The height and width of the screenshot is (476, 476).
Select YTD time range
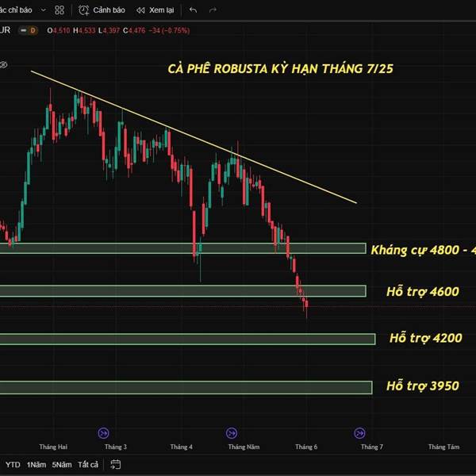click(13, 464)
